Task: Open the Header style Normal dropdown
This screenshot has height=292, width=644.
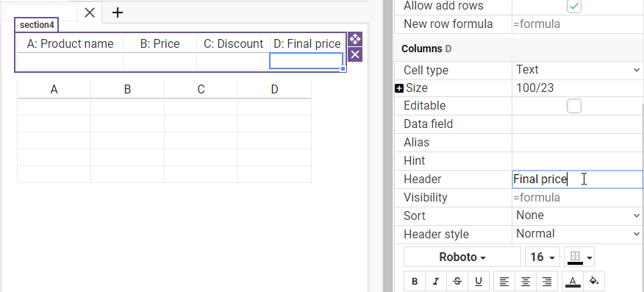Action: pyautogui.click(x=577, y=234)
